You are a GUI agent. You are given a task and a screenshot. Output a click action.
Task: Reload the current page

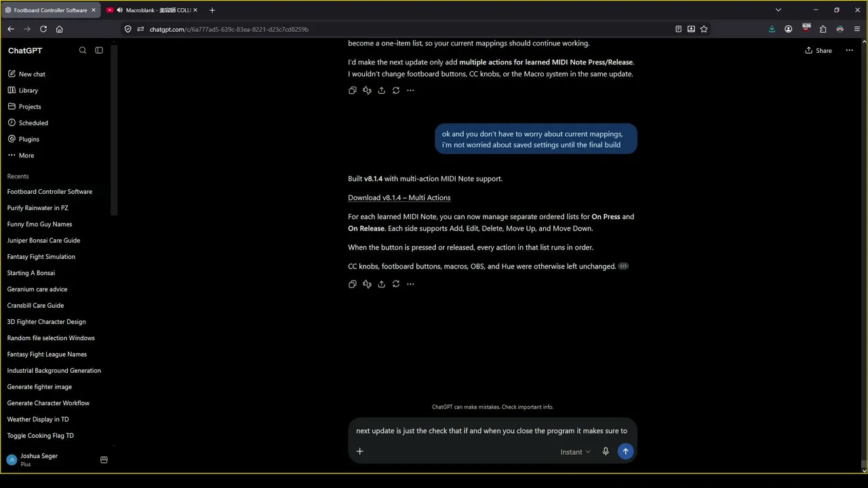(x=43, y=29)
